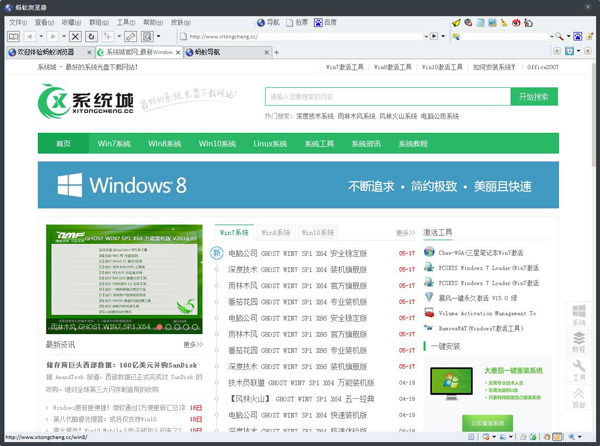
Task: Click the 顶部 back-to-top side icon
Action: coord(579,398)
